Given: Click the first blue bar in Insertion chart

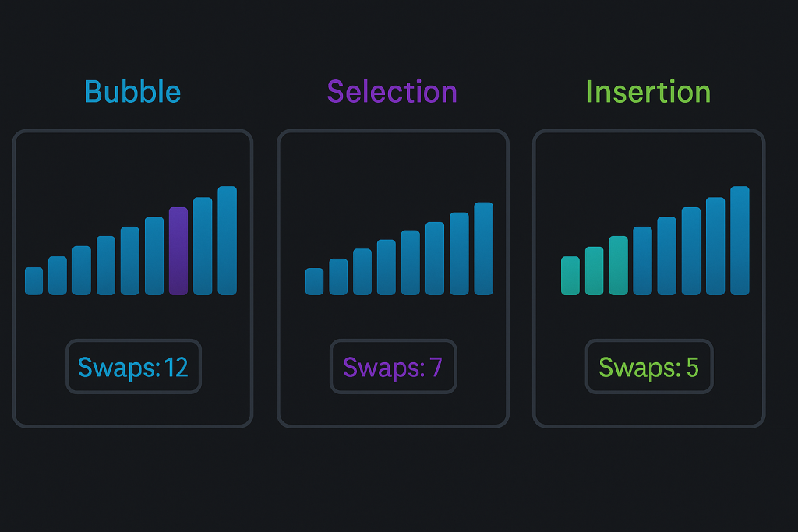Looking at the screenshot, I should pos(643,261).
